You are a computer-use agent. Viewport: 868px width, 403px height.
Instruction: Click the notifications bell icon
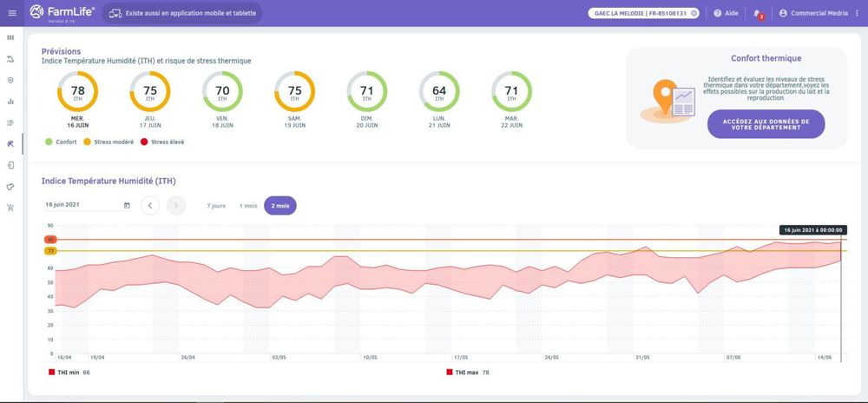pos(758,13)
